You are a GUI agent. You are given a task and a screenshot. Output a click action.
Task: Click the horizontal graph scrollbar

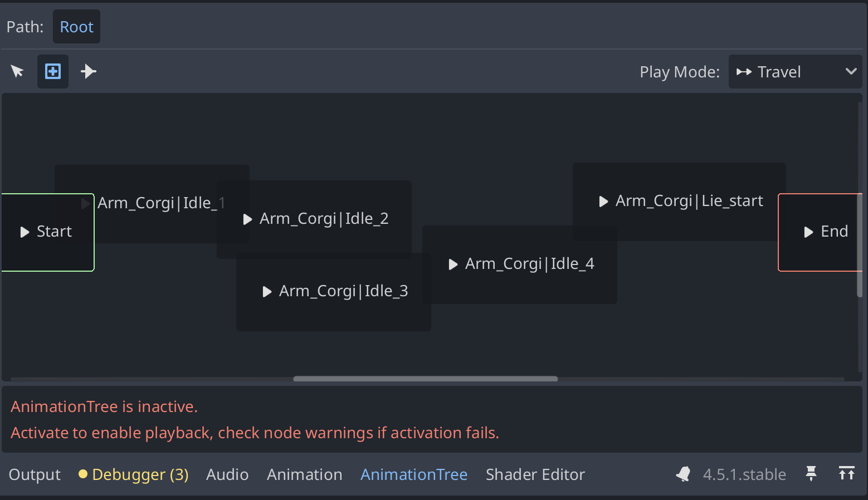(425, 379)
